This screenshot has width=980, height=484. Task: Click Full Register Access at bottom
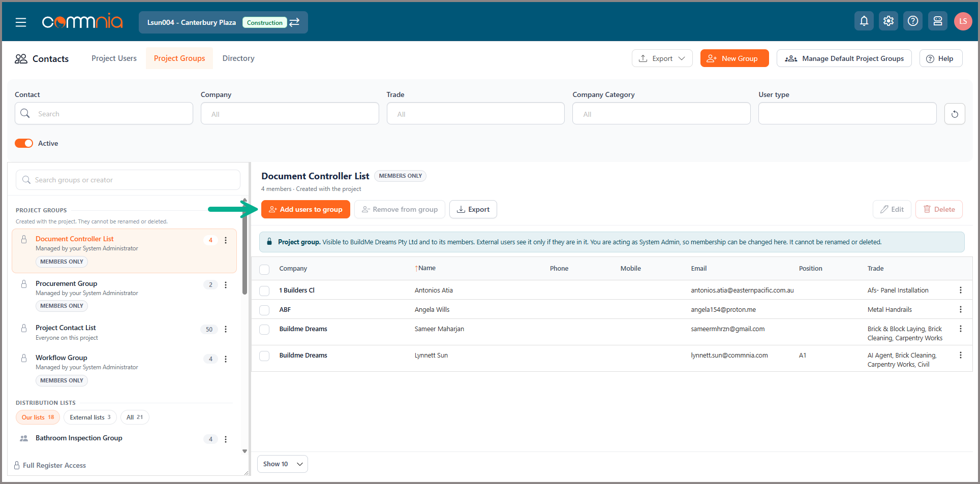pyautogui.click(x=50, y=465)
